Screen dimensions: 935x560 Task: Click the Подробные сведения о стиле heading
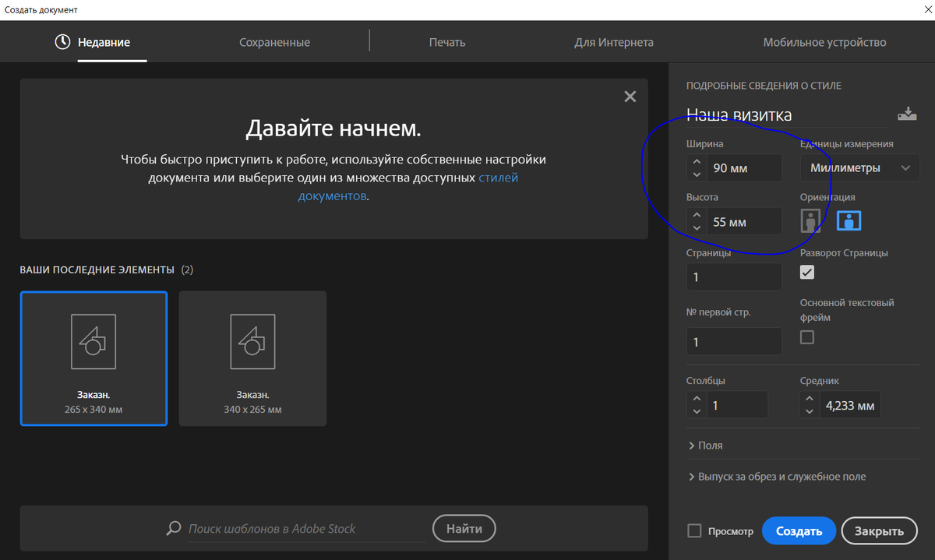764,86
